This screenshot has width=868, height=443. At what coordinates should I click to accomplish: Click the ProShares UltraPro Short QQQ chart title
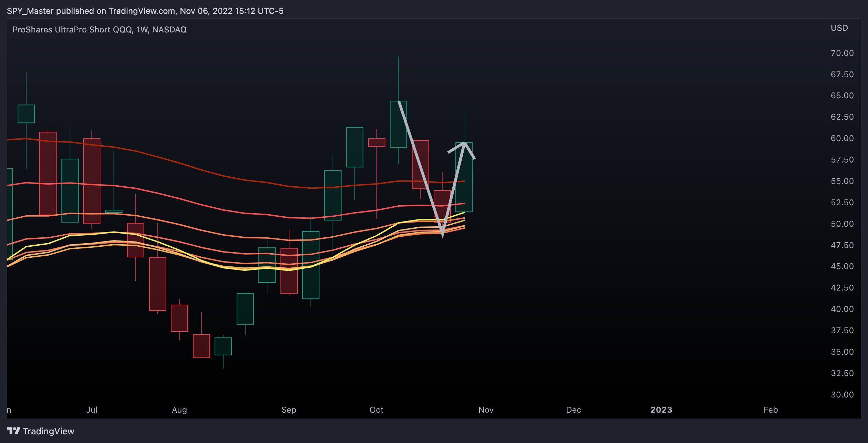[99, 30]
